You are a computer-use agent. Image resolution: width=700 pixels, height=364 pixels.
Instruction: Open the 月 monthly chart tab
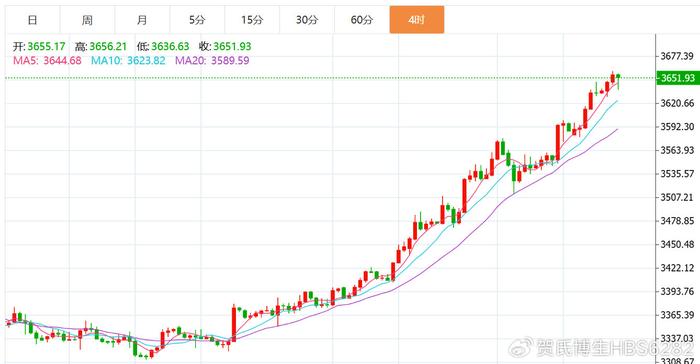[x=142, y=20]
